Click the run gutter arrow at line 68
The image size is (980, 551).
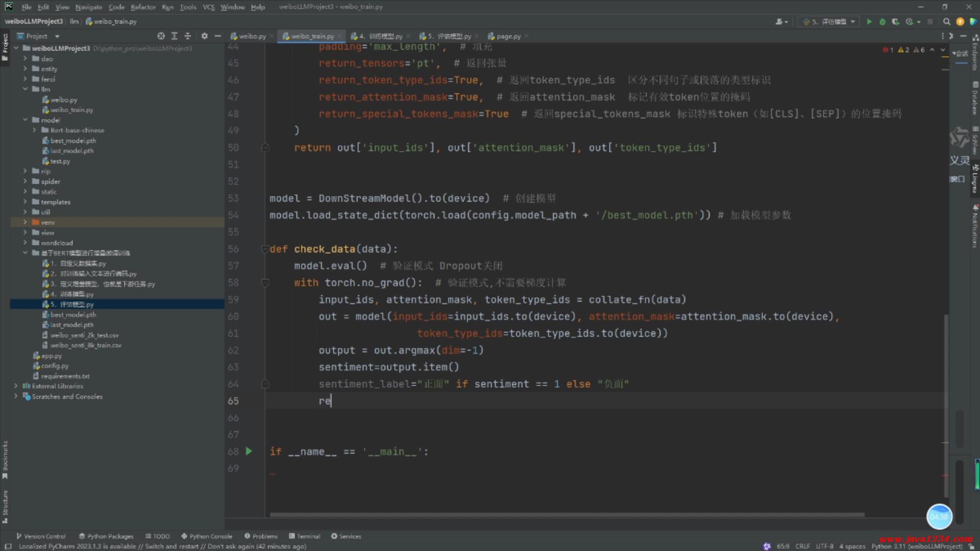249,451
